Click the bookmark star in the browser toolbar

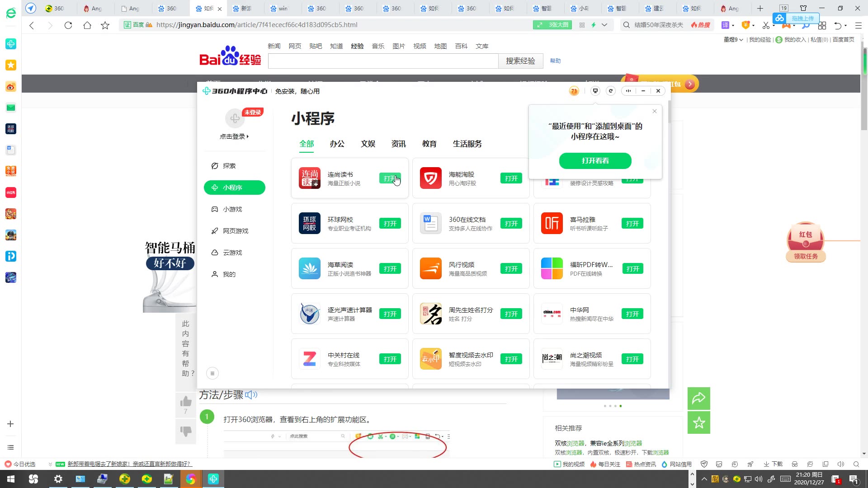tap(105, 25)
